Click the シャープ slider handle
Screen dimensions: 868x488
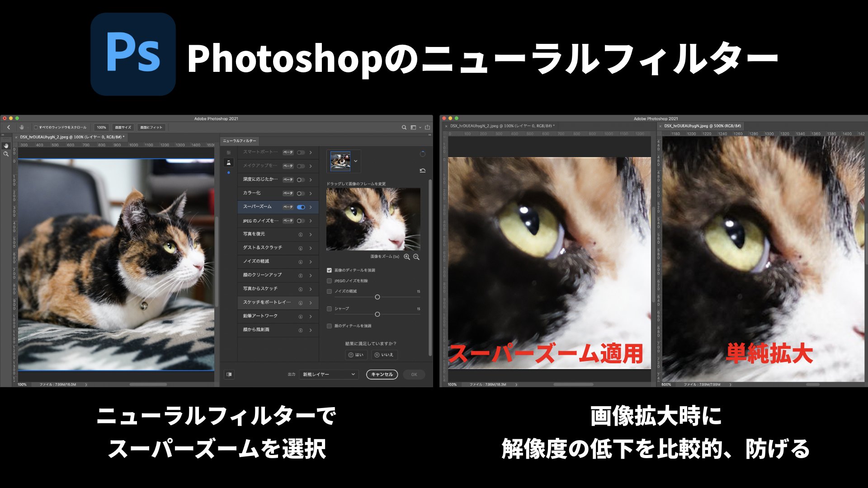point(377,314)
